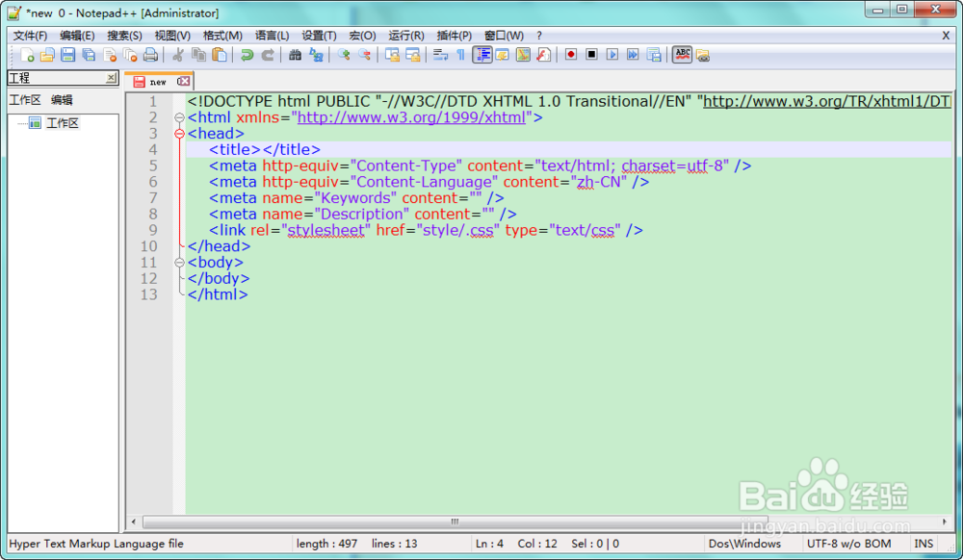Image resolution: width=963 pixels, height=560 pixels.
Task: Open the w3.org/TR/xhtml1 DTD link
Action: [x=826, y=101]
